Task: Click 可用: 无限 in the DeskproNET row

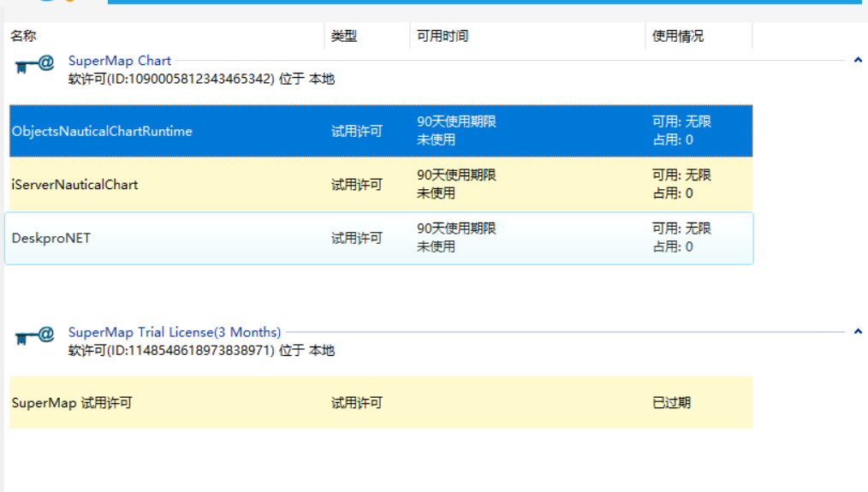Action: coord(681,228)
